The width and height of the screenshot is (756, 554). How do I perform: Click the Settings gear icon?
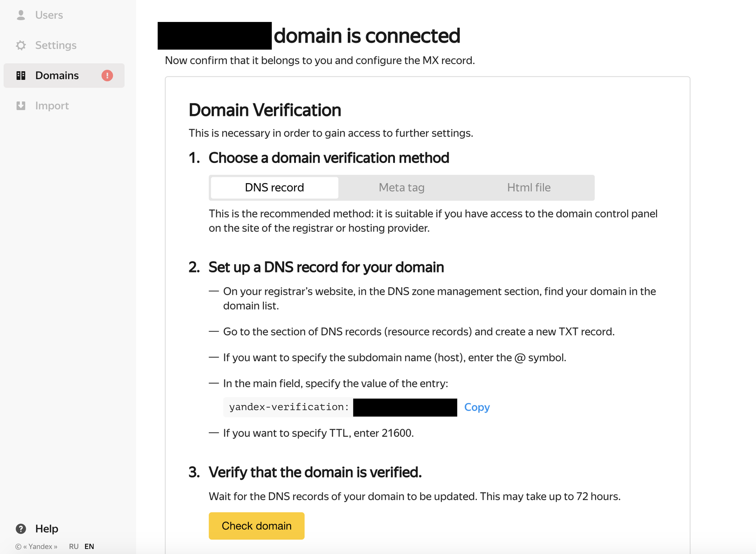(x=21, y=45)
